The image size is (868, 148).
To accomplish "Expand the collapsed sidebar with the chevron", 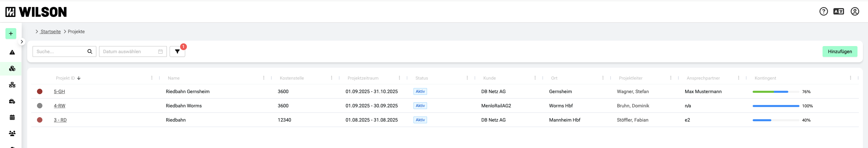I will pyautogui.click(x=22, y=42).
